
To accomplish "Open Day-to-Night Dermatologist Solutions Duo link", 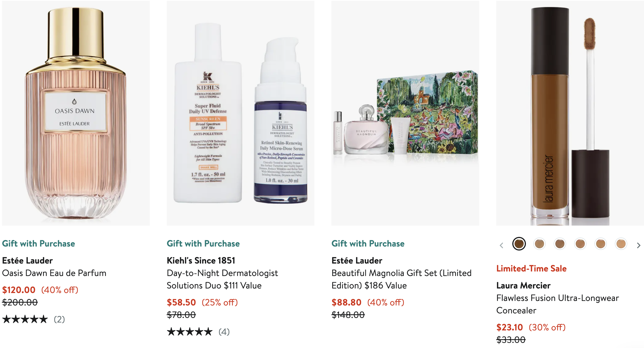I will click(222, 279).
